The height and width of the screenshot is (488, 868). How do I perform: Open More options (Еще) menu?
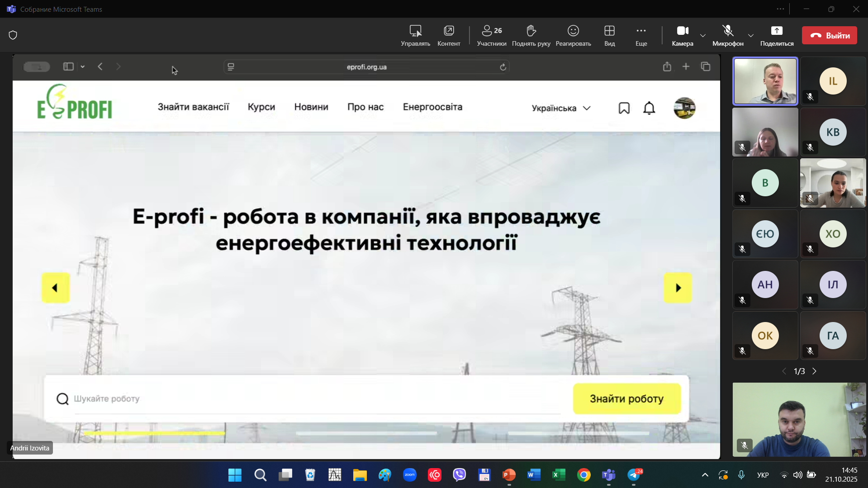pos(641,35)
